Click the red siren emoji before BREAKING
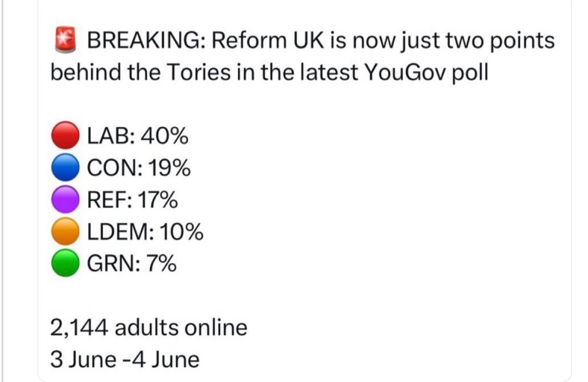588x382 pixels. pos(64,41)
